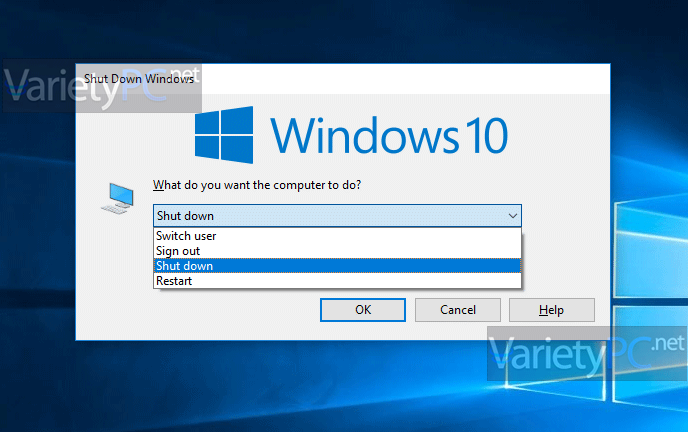Select Restart in the dropdown list

pyautogui.click(x=337, y=281)
